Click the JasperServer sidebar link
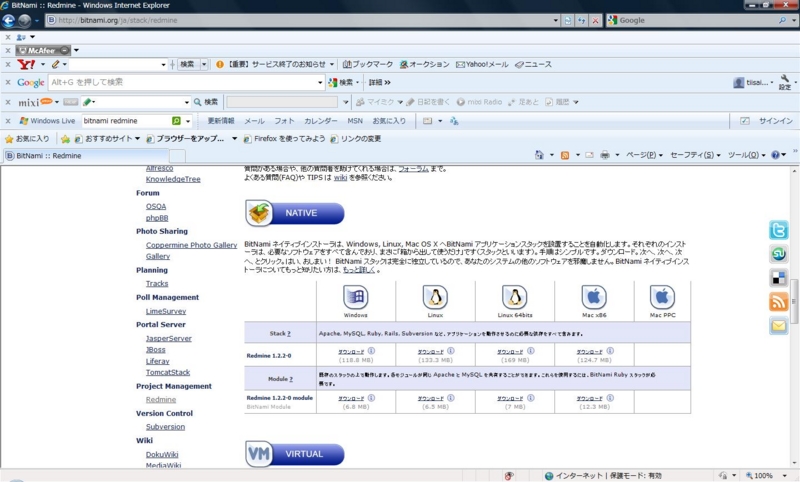800x482 pixels. coord(168,338)
